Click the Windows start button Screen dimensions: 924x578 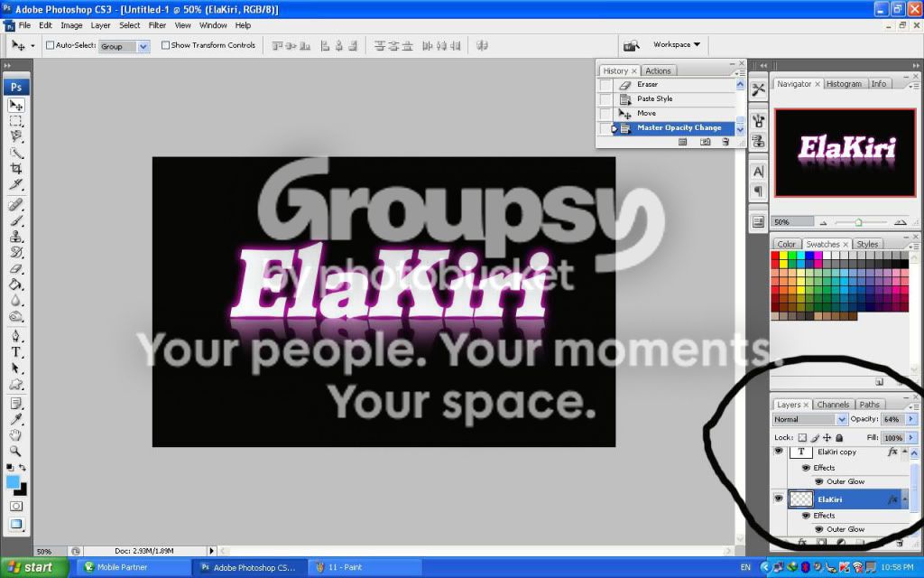33,567
